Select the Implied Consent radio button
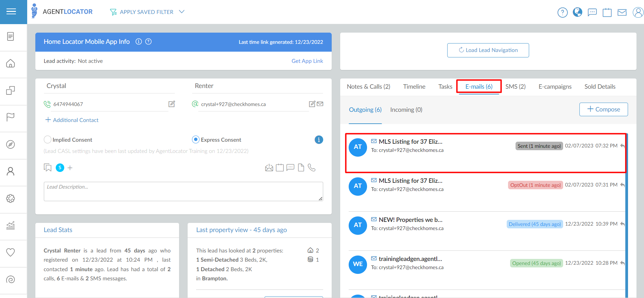 48,140
